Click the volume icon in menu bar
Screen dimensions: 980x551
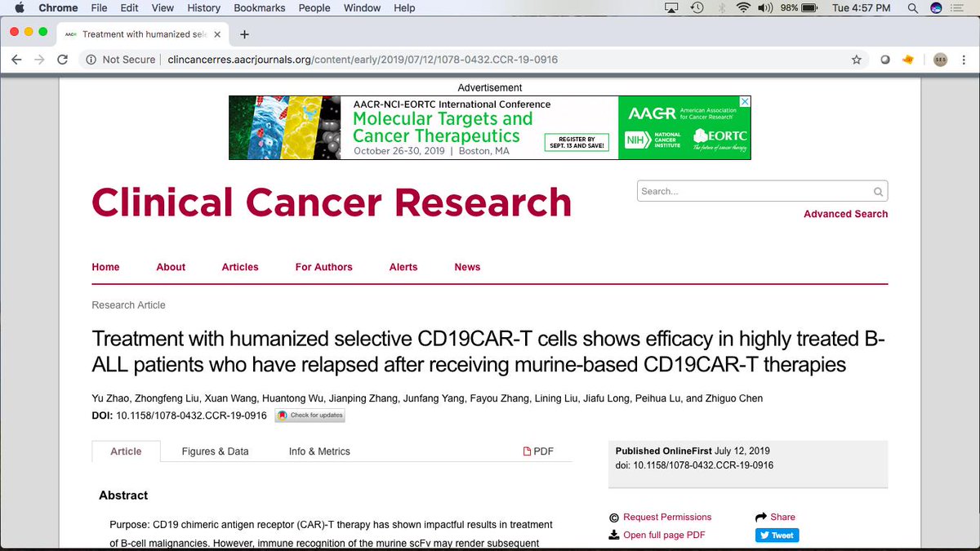[765, 7]
